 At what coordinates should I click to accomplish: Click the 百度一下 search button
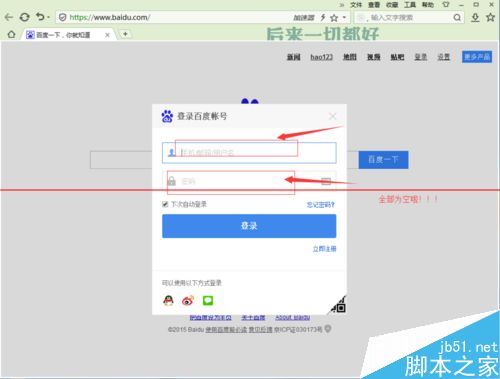[383, 160]
